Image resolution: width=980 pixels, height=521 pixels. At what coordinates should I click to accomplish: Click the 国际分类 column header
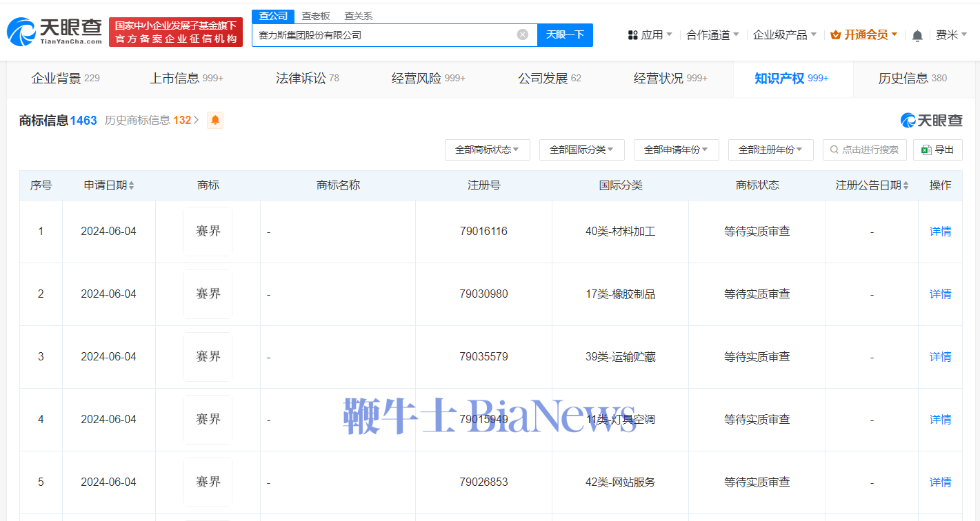(620, 185)
